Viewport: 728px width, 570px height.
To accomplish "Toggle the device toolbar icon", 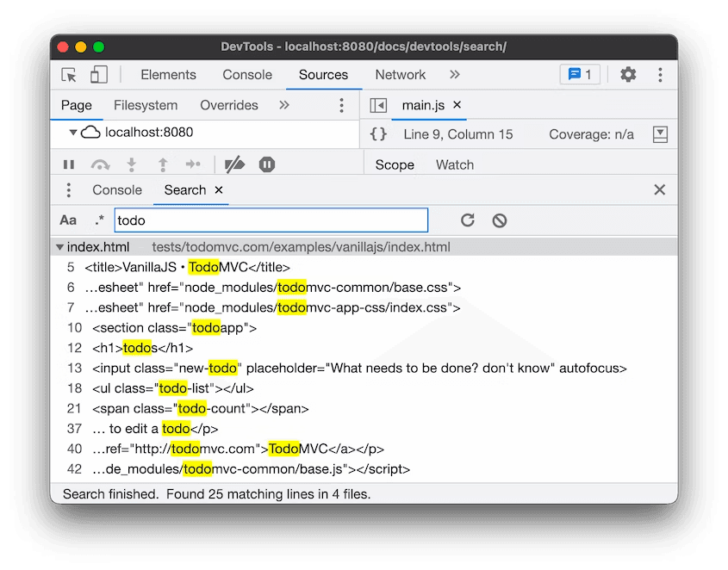I will click(99, 75).
